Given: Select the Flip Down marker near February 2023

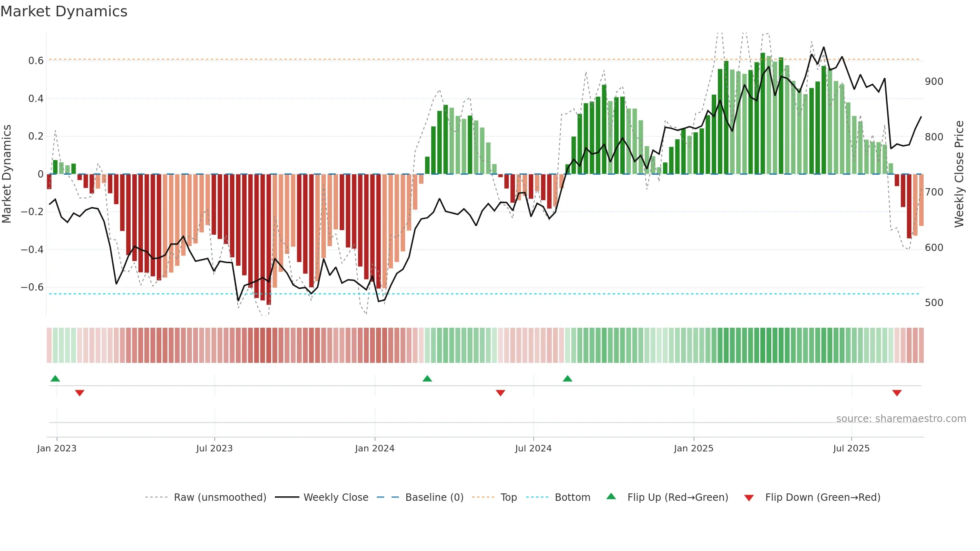Looking at the screenshot, I should [x=80, y=393].
